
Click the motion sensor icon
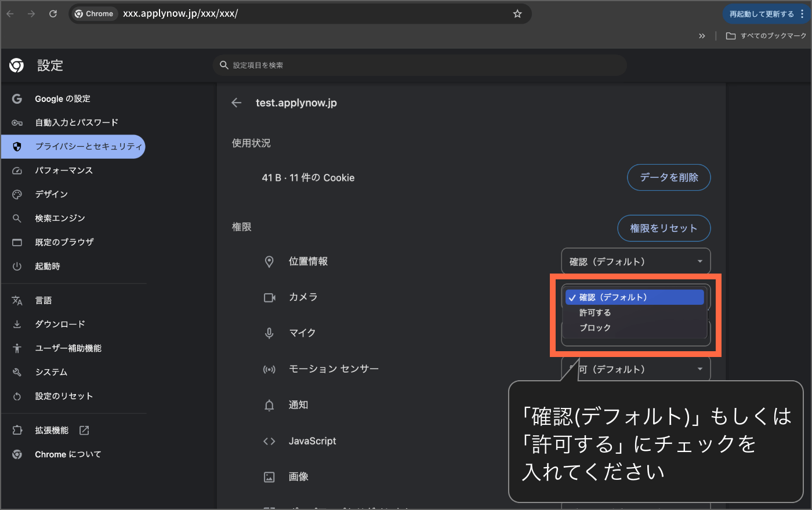(269, 369)
